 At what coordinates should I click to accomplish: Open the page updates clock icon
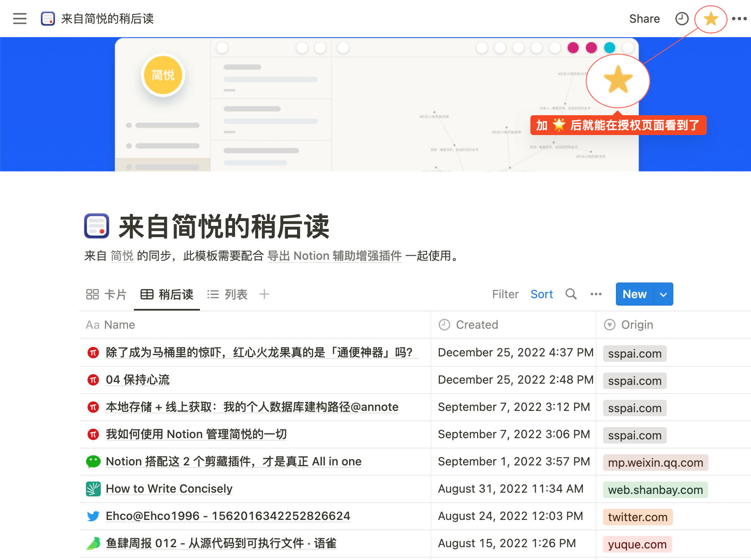(x=682, y=19)
